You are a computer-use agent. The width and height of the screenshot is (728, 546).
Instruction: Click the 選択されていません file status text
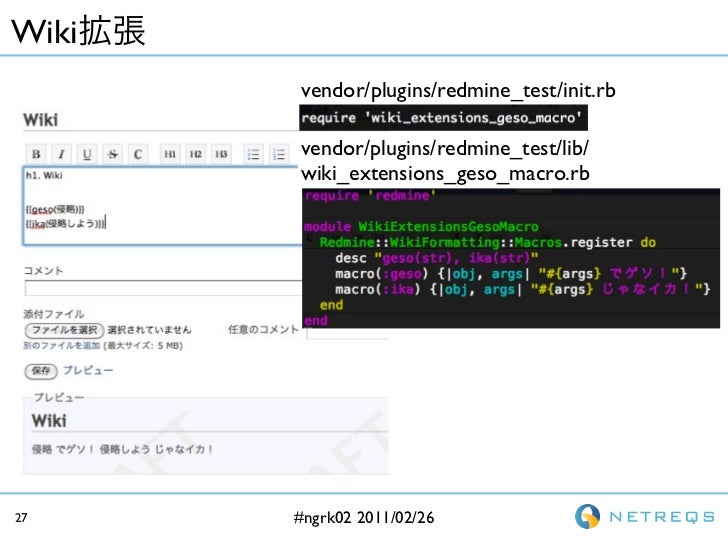point(149,330)
